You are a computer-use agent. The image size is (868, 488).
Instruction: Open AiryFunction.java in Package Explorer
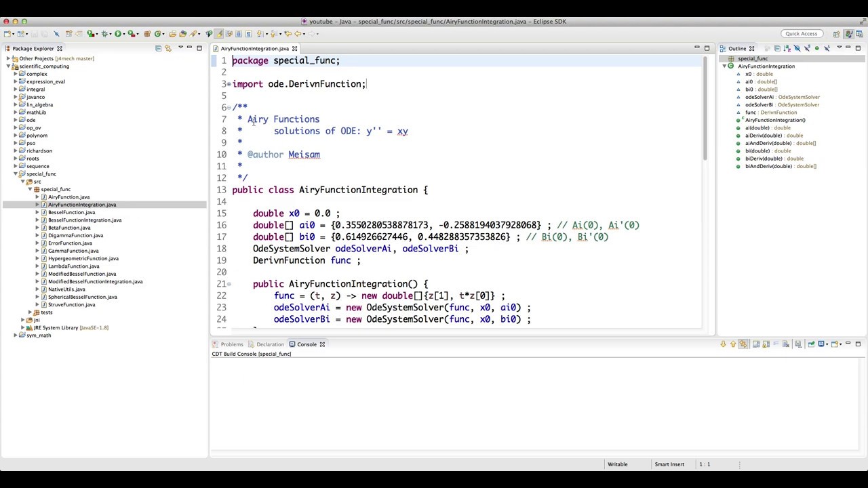68,197
